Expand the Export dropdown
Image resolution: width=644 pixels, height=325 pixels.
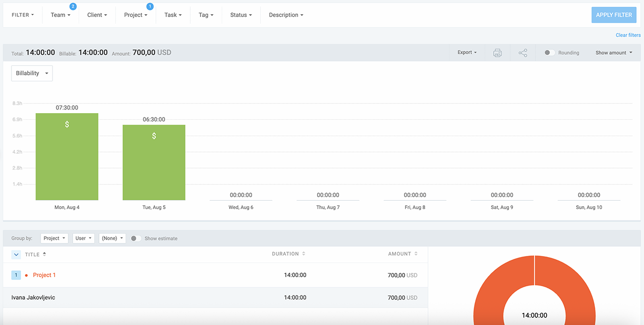(x=467, y=53)
